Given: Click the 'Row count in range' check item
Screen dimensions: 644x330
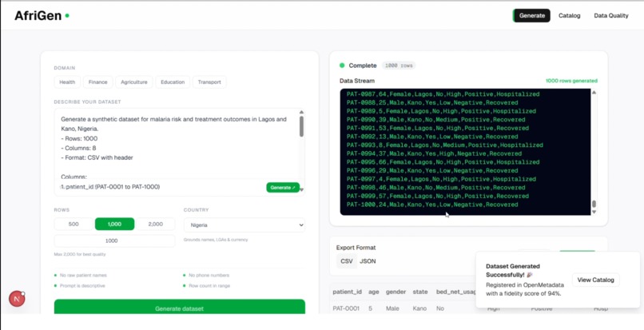Looking at the screenshot, I should (x=207, y=285).
